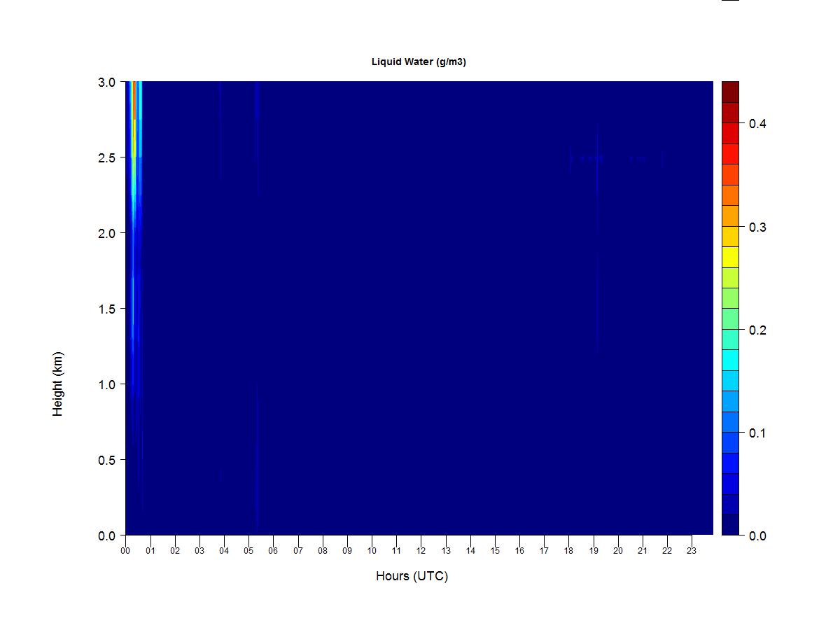
Task: Click hour tick label 13
Action: tap(446, 551)
